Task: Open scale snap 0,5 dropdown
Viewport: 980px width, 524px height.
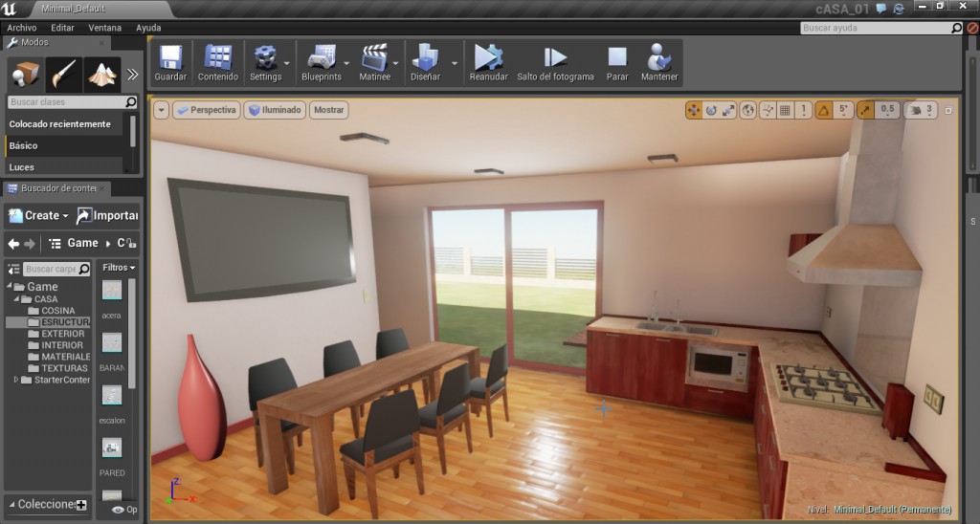Action: tap(887, 111)
